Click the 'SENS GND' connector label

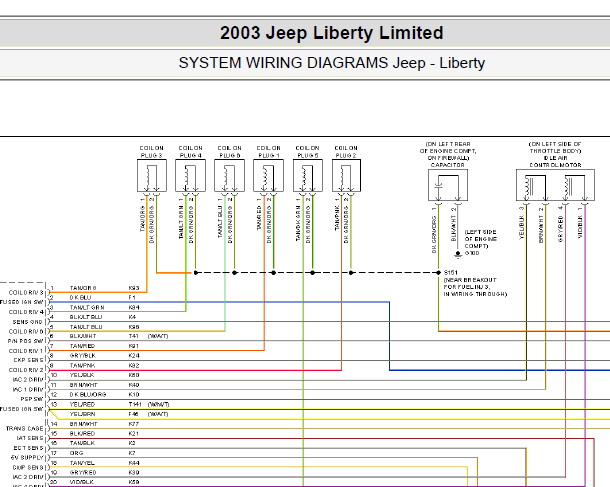click(x=27, y=322)
